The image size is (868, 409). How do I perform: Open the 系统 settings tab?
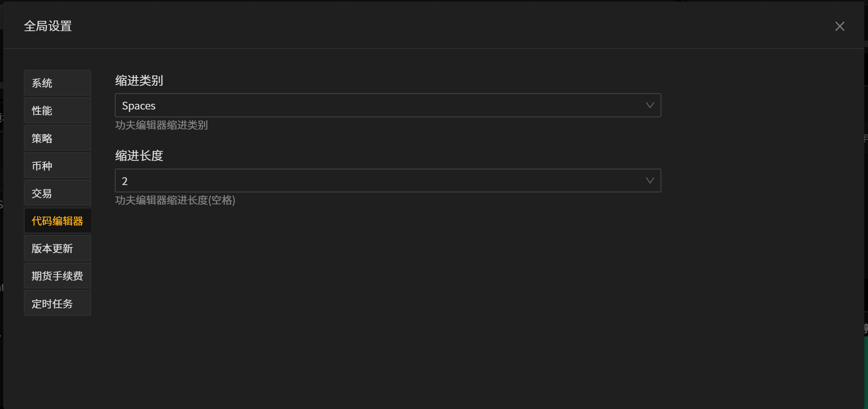point(57,83)
